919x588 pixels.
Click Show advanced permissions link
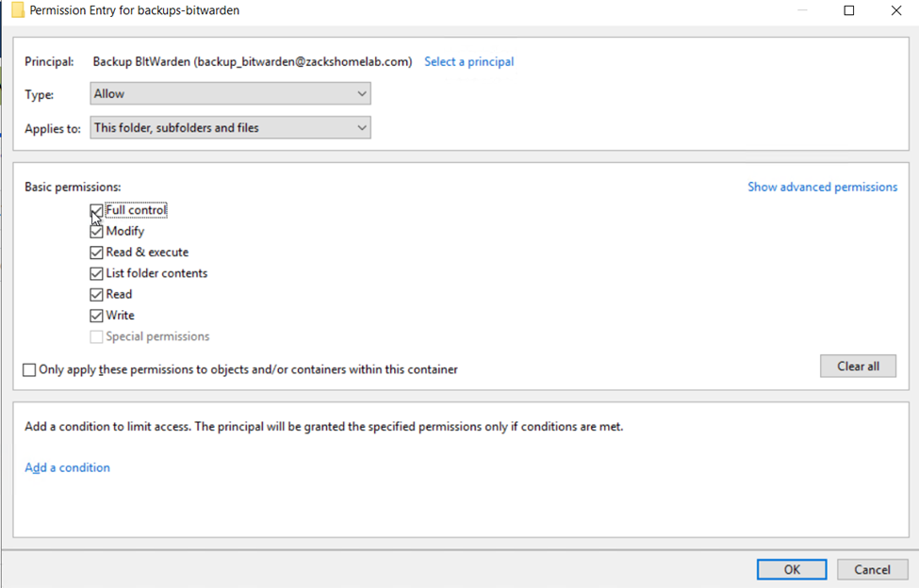tap(822, 187)
